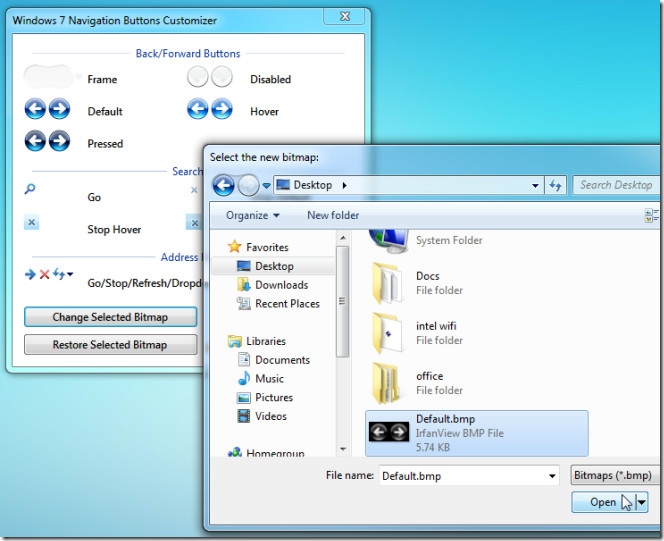This screenshot has width=664, height=541.
Task: Click the Open button
Action: tap(604, 502)
